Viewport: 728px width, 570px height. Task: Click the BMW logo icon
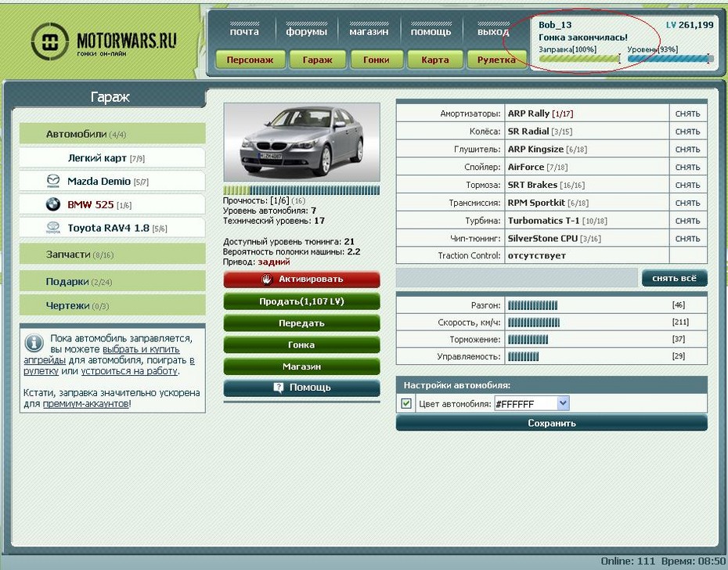point(53,204)
